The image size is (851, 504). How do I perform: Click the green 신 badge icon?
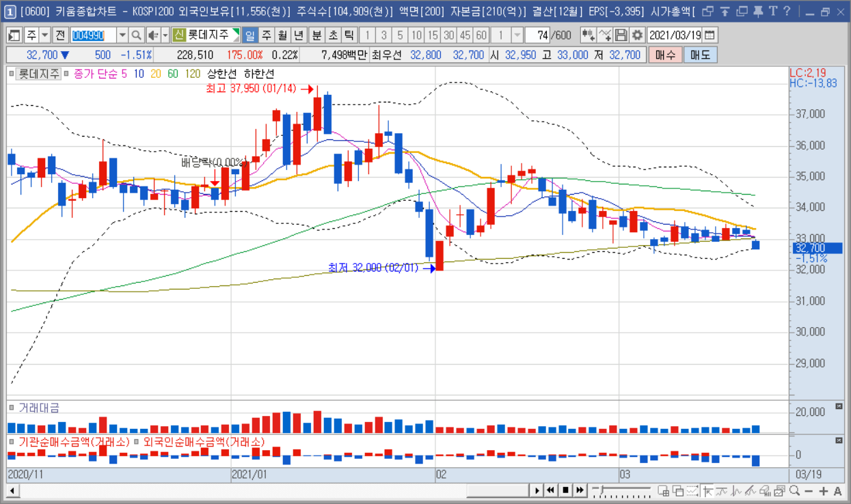[x=179, y=36]
